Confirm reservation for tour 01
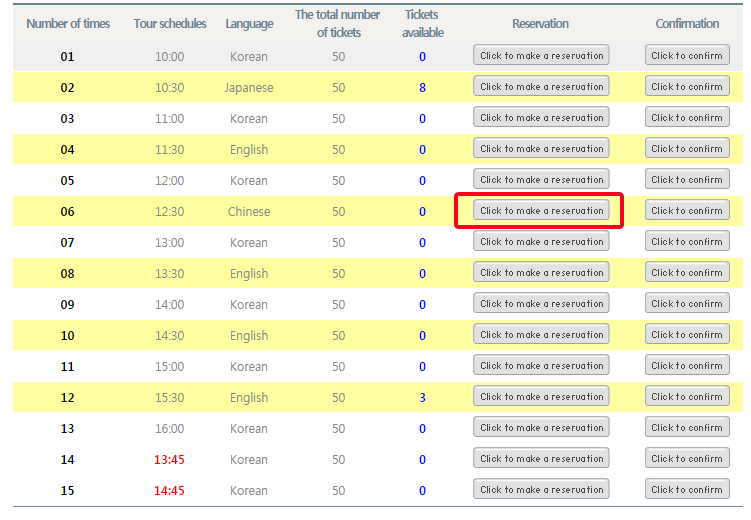The width and height of the screenshot is (751, 520). coord(687,55)
